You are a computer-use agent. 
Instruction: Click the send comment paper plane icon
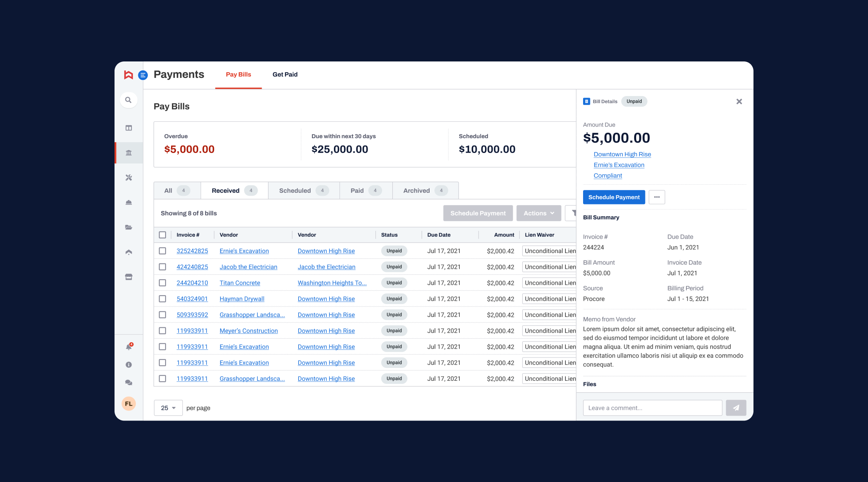click(x=736, y=408)
